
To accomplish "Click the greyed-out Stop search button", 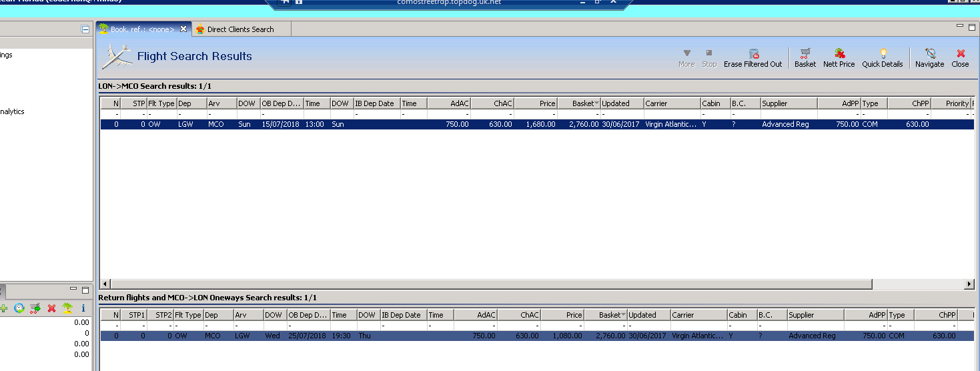I will tap(709, 58).
